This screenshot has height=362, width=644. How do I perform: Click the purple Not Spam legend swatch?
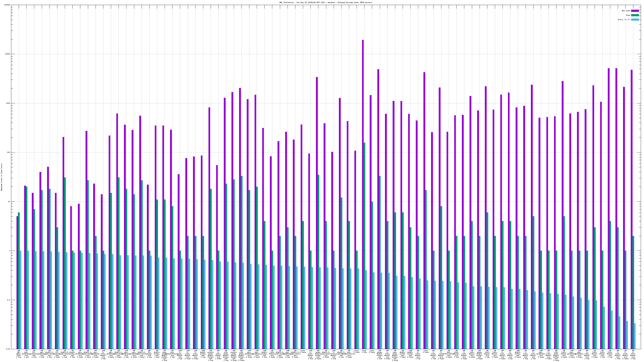(x=635, y=11)
